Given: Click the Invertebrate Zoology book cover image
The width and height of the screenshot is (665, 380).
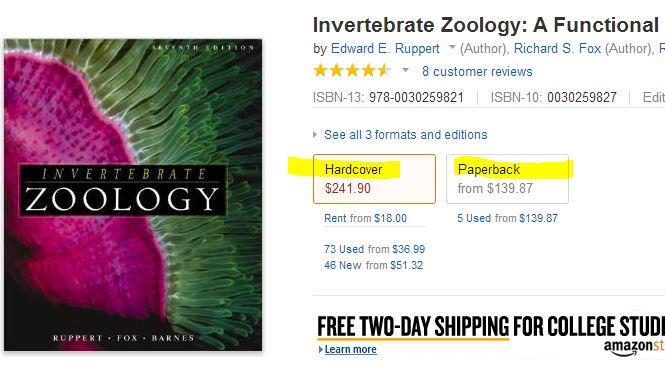Looking at the screenshot, I should pyautogui.click(x=133, y=195).
